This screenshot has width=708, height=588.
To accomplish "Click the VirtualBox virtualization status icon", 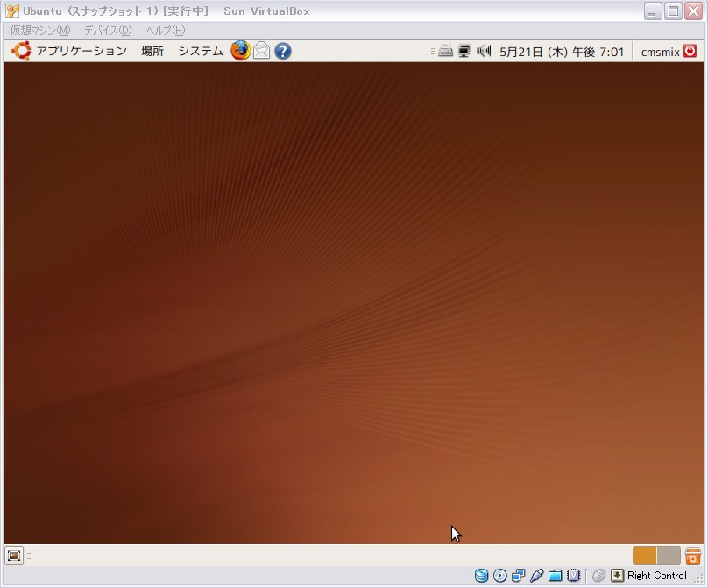I will pyautogui.click(x=573, y=576).
